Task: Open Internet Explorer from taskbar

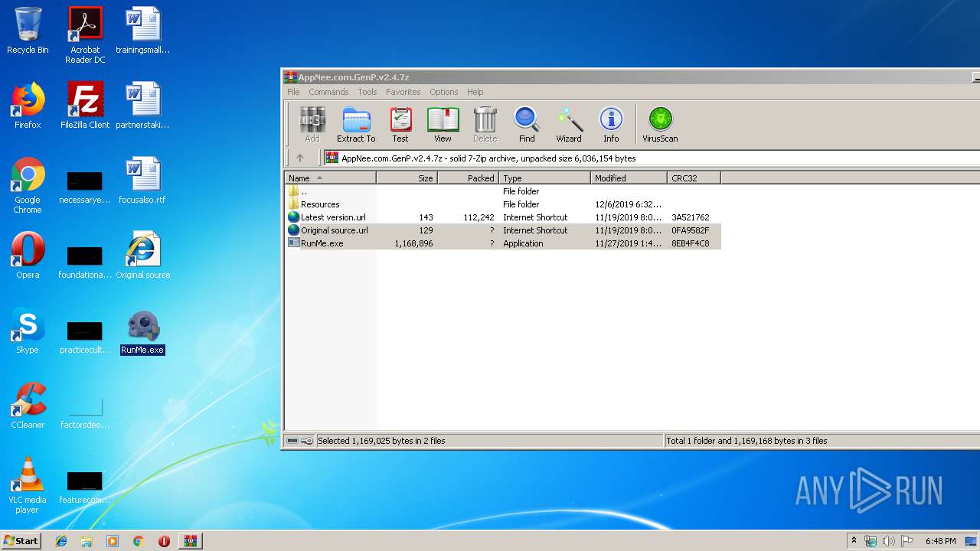Action: tap(61, 541)
